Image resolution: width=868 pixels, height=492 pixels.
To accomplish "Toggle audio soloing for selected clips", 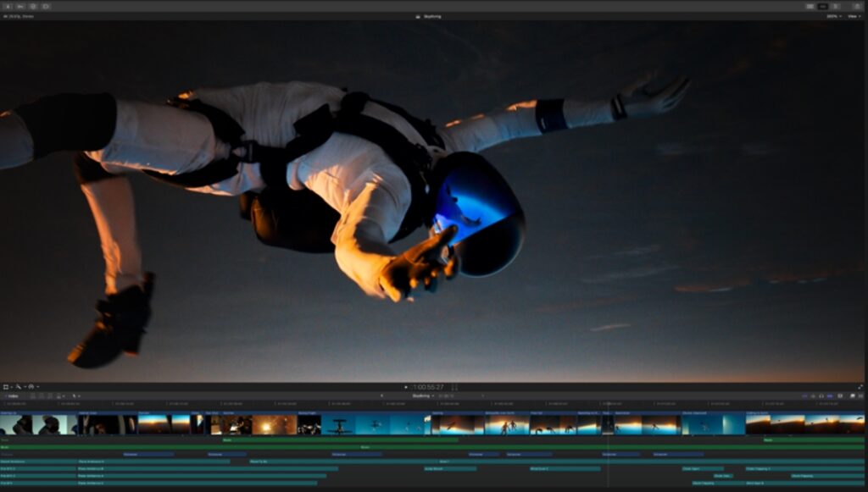I will (821, 395).
